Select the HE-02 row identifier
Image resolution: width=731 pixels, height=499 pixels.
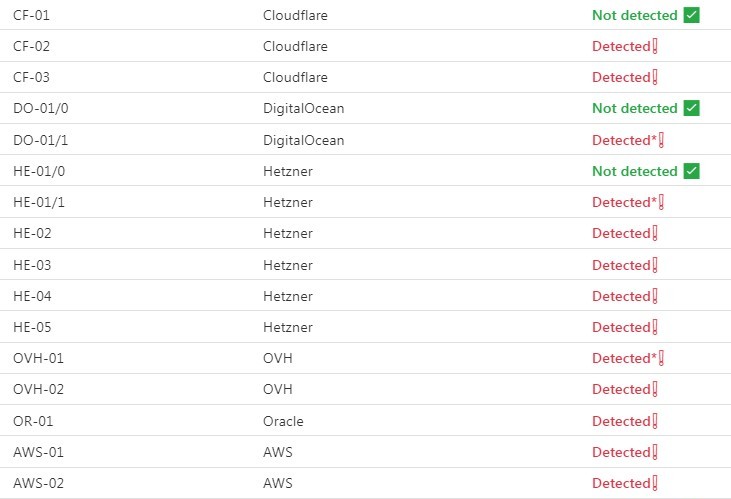pyautogui.click(x=30, y=233)
